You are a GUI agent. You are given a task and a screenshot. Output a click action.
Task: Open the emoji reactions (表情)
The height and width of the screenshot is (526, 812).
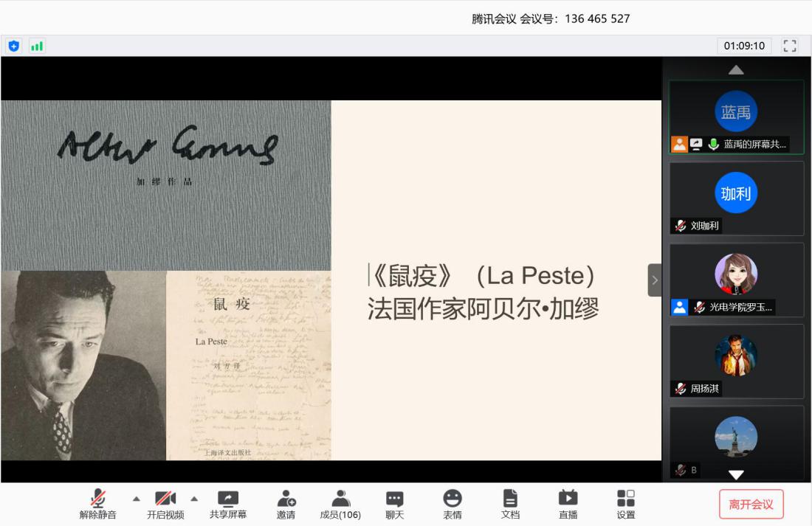(x=452, y=505)
